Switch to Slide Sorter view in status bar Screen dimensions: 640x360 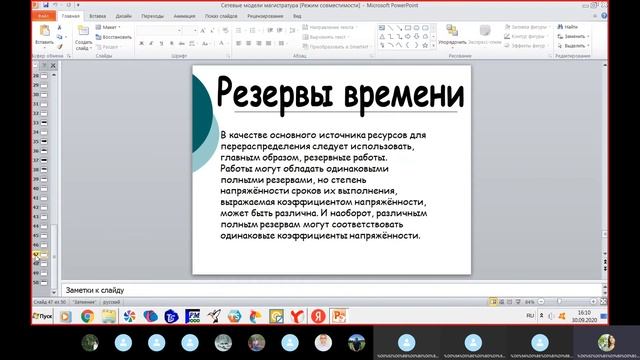[x=502, y=302]
